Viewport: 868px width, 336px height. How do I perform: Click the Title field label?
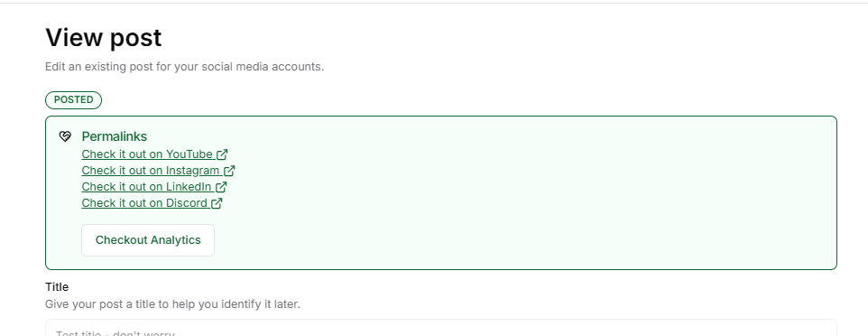tap(57, 287)
